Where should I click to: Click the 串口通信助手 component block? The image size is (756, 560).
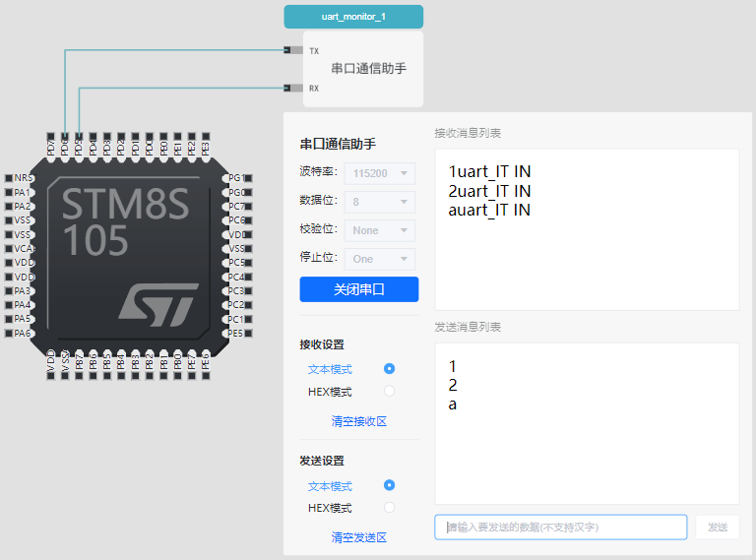363,69
